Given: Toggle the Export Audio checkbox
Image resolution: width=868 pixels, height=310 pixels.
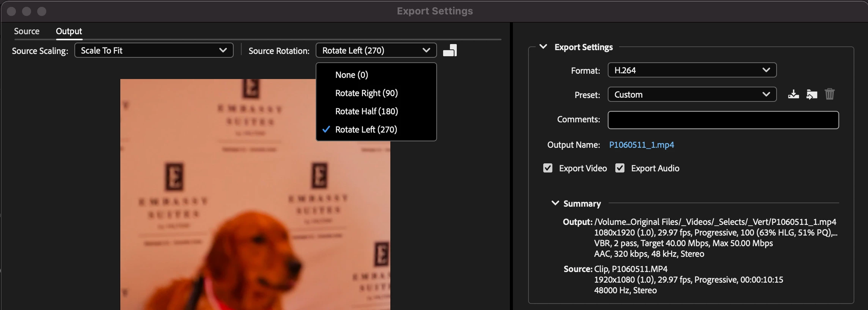Looking at the screenshot, I should [620, 168].
